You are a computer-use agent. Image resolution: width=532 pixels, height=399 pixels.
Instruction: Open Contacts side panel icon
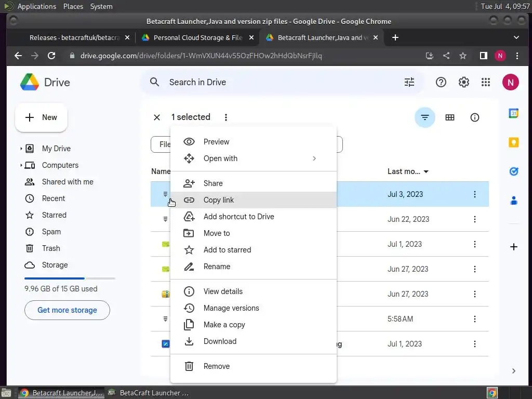click(514, 201)
